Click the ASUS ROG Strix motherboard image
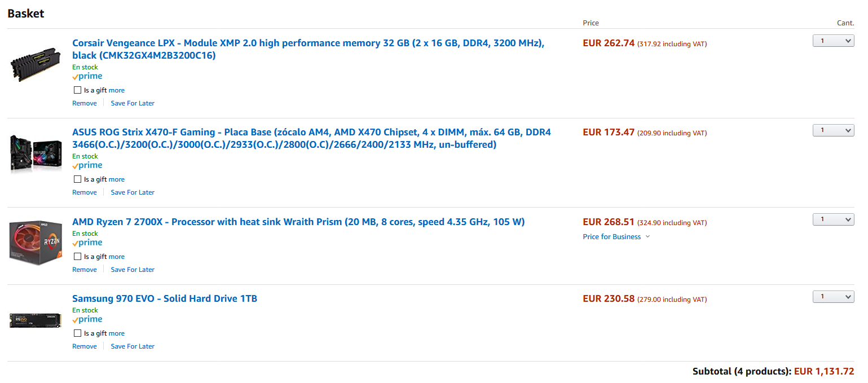This screenshot has width=868, height=383. tap(36, 153)
